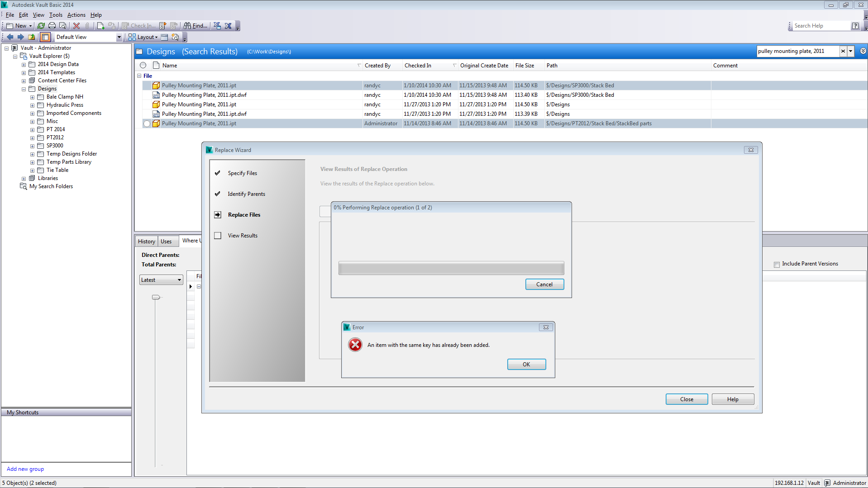Click the Check Out toolbar icon
This screenshot has height=488, width=868.
pos(163,26)
